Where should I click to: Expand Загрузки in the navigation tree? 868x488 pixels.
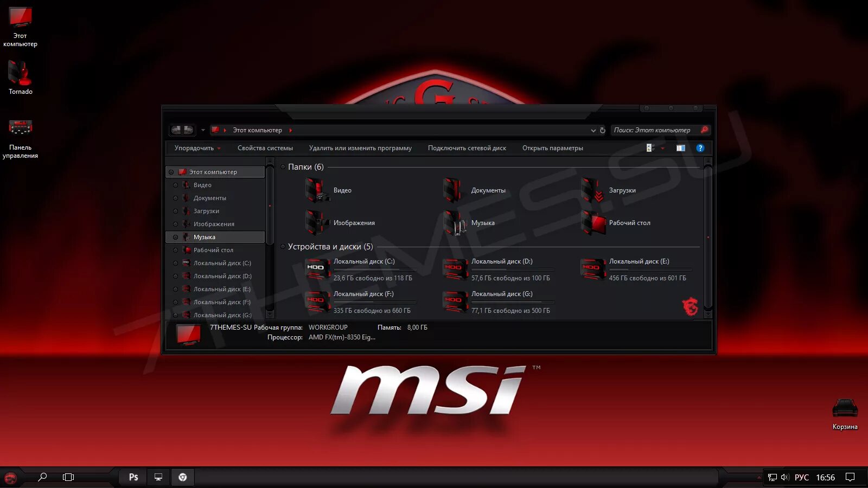(175, 211)
